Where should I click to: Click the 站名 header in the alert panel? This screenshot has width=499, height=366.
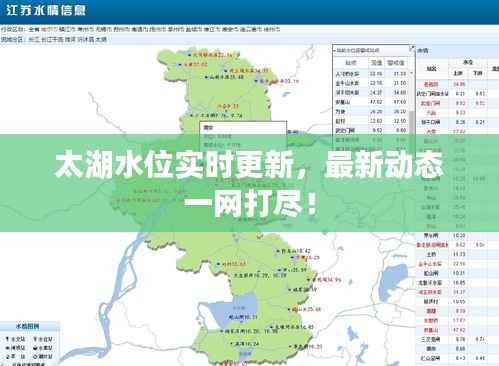(x=351, y=63)
